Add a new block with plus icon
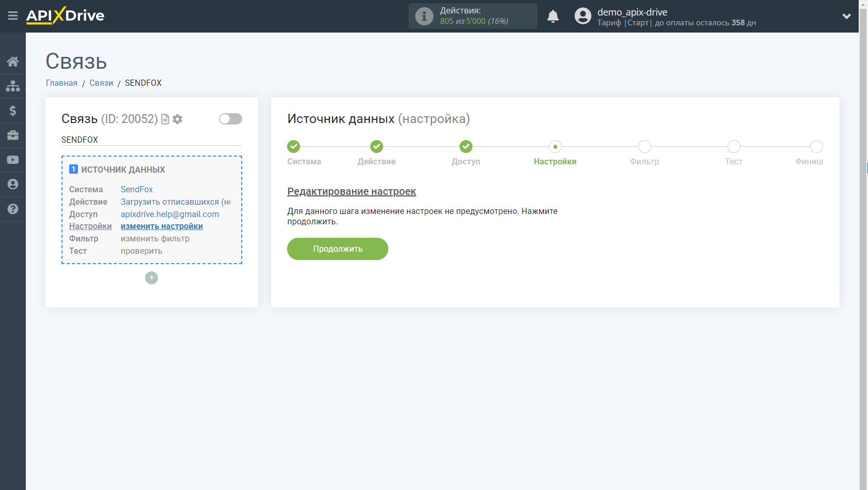The image size is (868, 490). [151, 278]
